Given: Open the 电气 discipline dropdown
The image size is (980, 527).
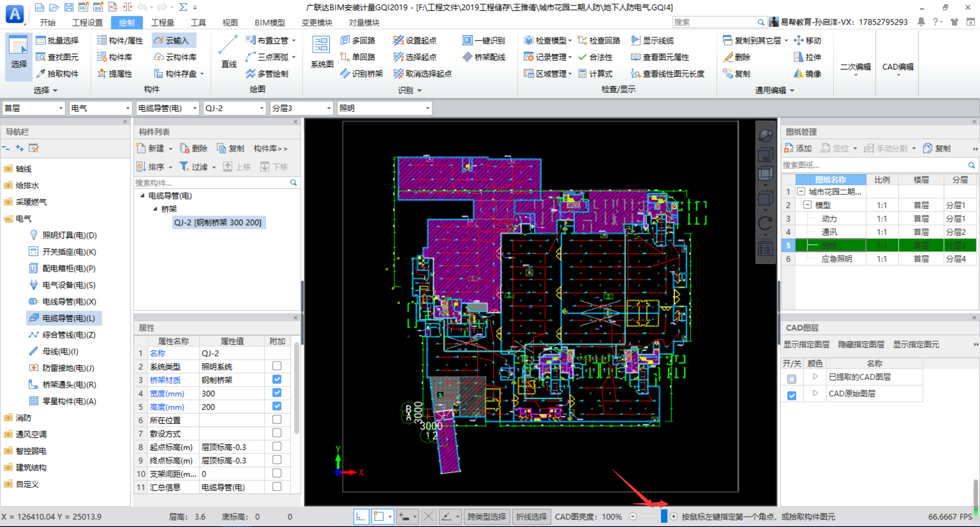Looking at the screenshot, I should (101, 108).
